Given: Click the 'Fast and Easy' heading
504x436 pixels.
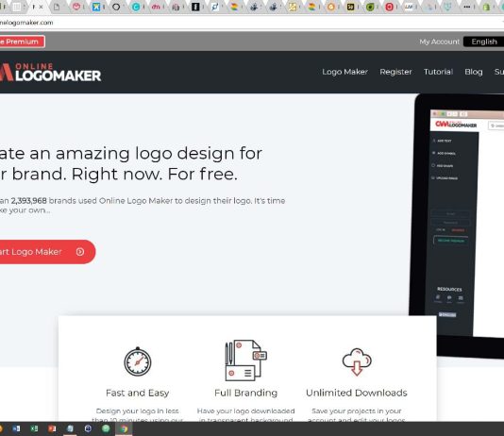Looking at the screenshot, I should click(x=137, y=393).
